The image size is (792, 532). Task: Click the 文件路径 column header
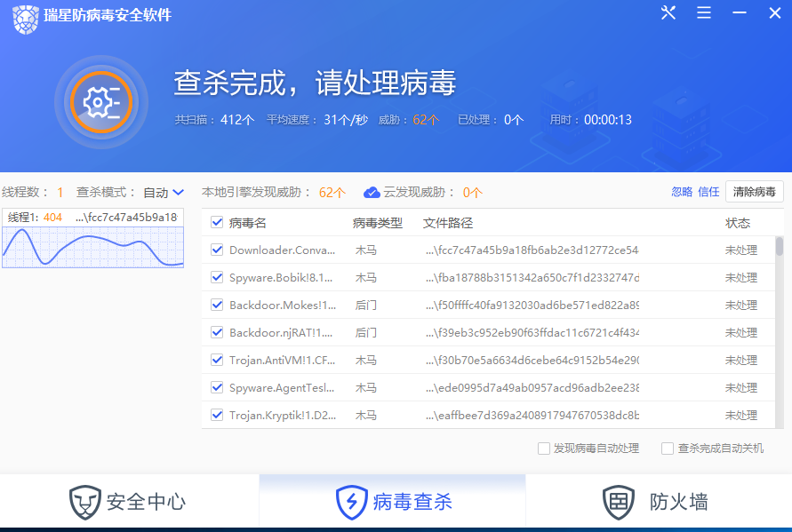[447, 223]
